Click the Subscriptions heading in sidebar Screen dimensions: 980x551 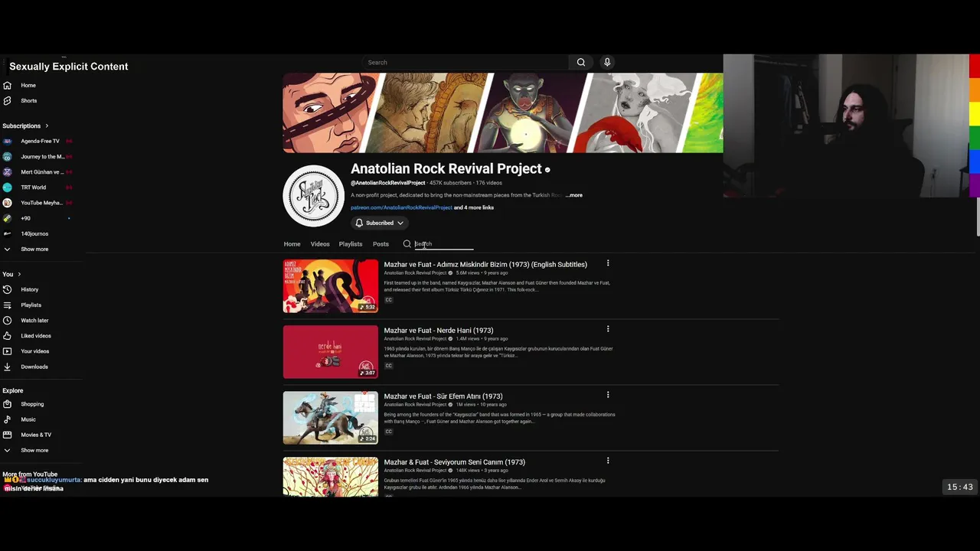[x=21, y=126]
